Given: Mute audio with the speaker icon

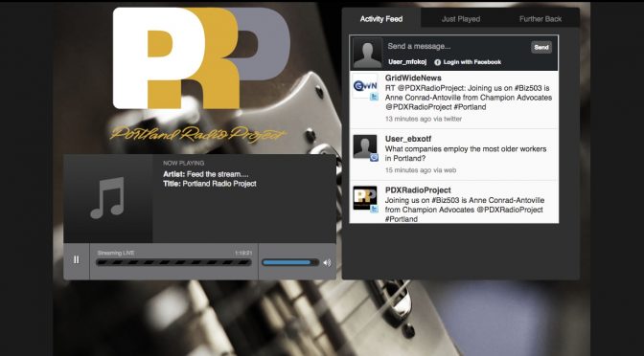Looking at the screenshot, I should pyautogui.click(x=327, y=263).
